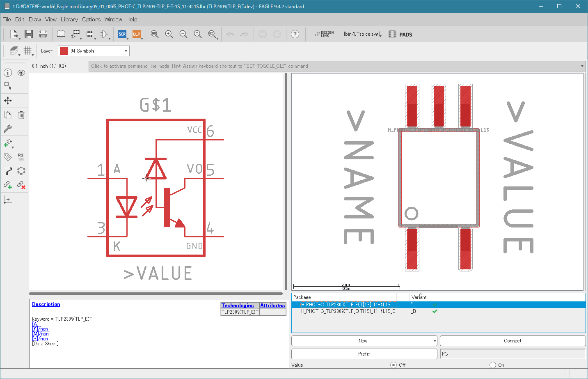Select the Move tool
Image resolution: width=588 pixels, height=379 pixels.
click(8, 101)
